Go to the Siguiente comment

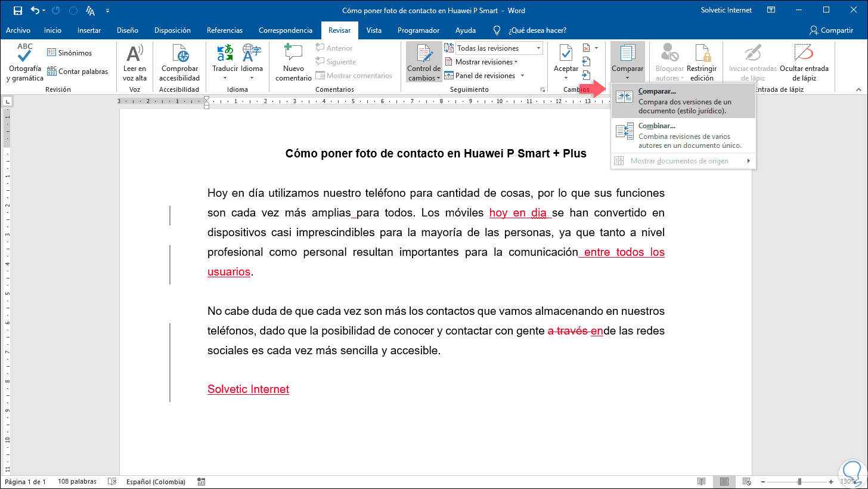(x=336, y=62)
